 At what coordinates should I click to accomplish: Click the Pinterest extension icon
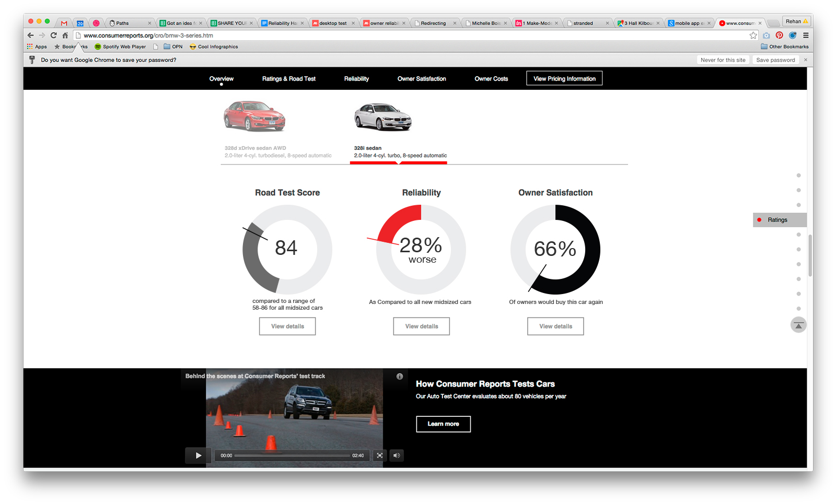(779, 36)
